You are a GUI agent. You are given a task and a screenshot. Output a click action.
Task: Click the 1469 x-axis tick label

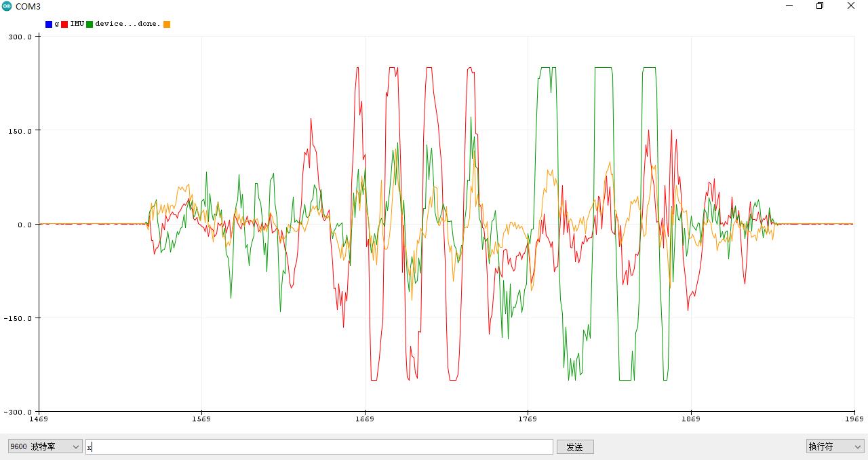[x=39, y=419]
